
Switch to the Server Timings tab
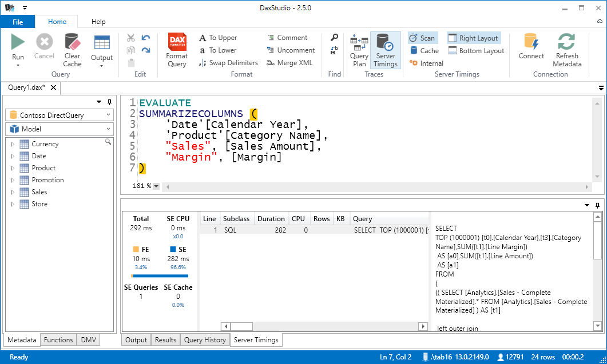256,339
